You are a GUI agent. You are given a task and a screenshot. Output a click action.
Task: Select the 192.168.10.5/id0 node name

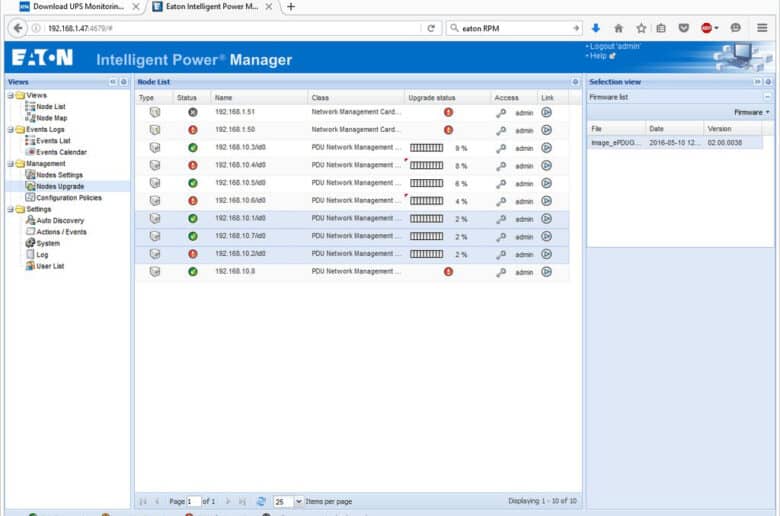[x=240, y=183]
